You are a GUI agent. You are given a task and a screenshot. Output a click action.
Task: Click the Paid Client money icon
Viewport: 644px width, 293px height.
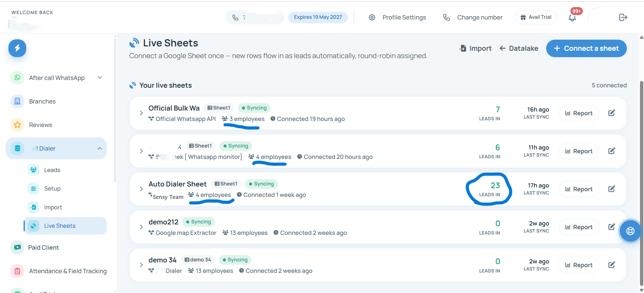tap(17, 247)
